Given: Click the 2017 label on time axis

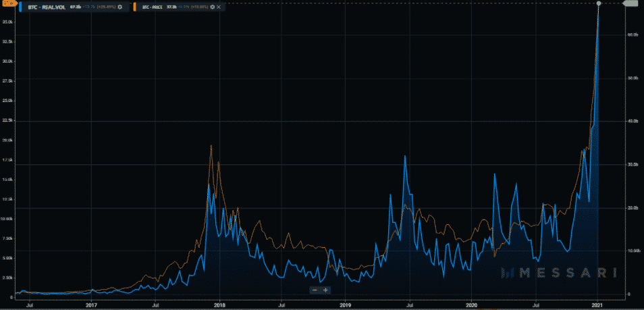Looking at the screenshot, I should (92, 305).
